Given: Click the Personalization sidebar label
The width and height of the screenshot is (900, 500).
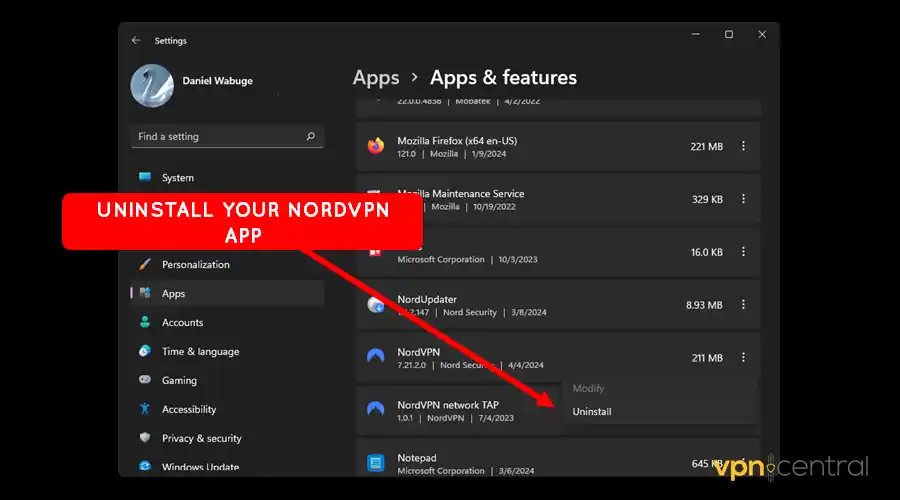Looking at the screenshot, I should (195, 264).
